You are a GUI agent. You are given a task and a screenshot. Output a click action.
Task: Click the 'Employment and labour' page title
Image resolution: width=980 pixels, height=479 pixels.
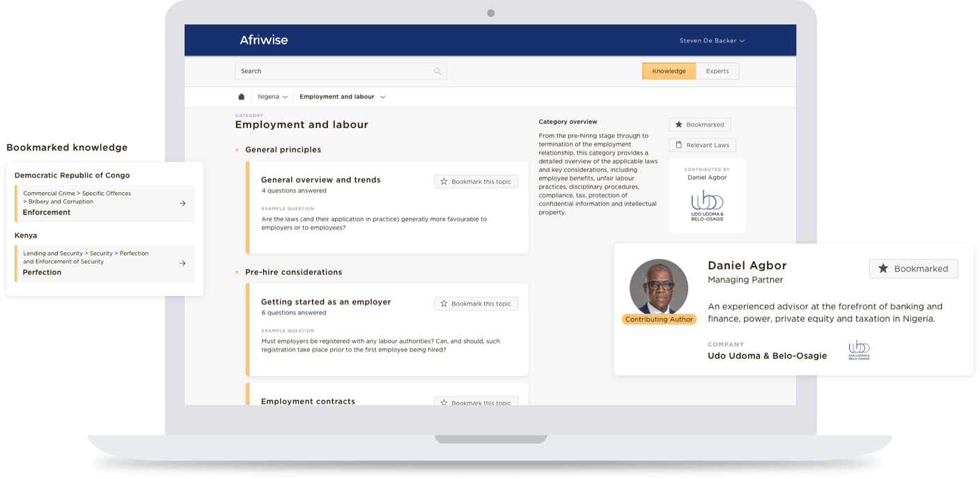coord(302,125)
